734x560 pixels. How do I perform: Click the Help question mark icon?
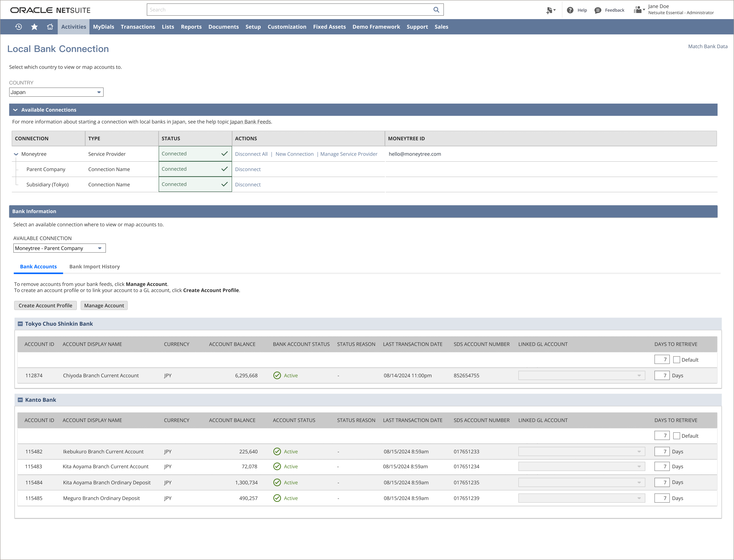pos(570,10)
